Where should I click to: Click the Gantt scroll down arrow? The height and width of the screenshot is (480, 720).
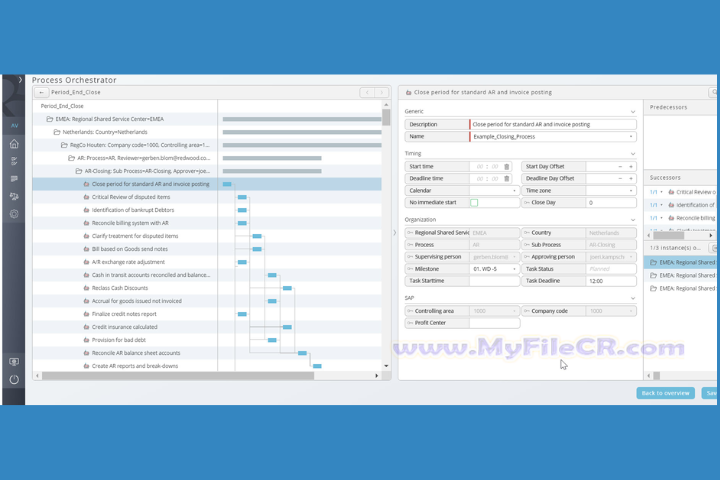(x=386, y=366)
